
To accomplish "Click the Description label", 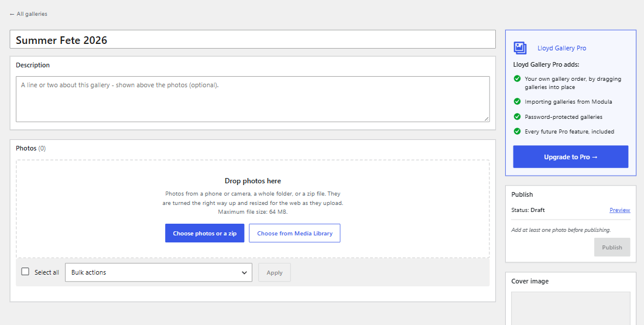I will 33,65.
